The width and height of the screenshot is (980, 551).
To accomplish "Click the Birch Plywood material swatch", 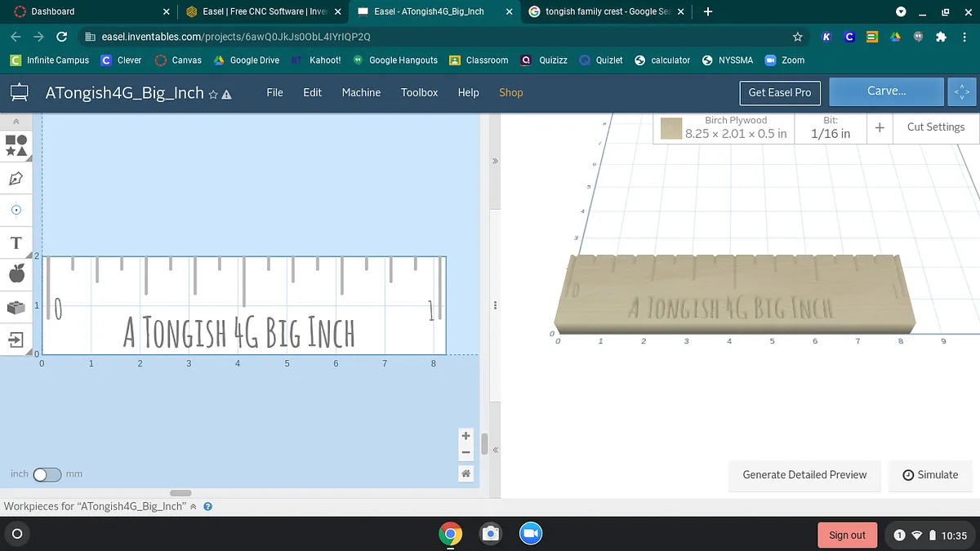I will click(671, 128).
